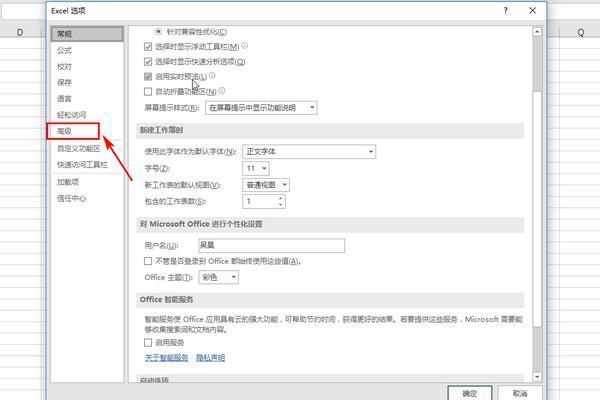600x400 pixels.
Task: Click the scrollbar up arrow
Action: (x=537, y=32)
